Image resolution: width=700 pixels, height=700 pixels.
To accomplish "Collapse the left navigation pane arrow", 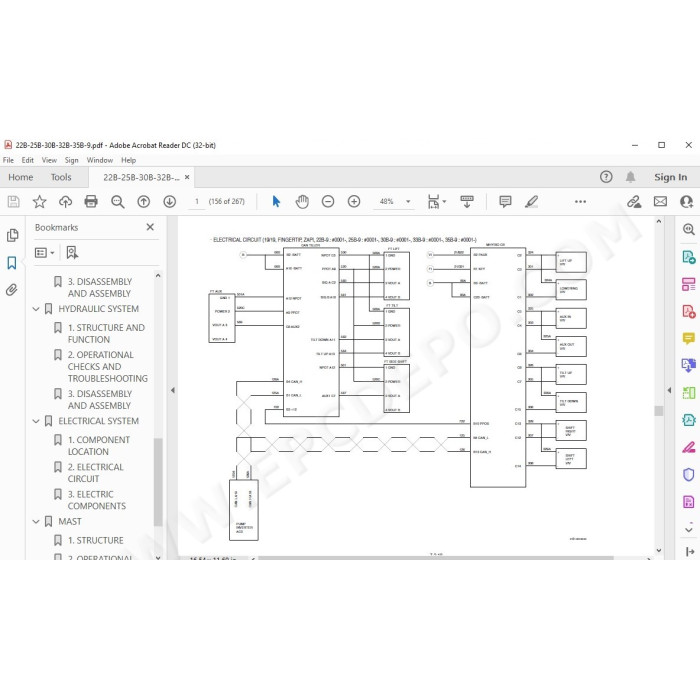I will click(x=173, y=390).
